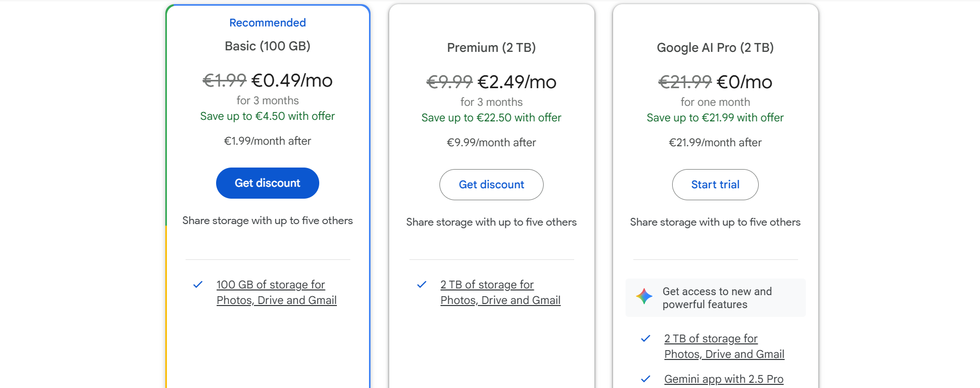Start trial for Google AI Pro
The width and height of the screenshot is (980, 388).
click(x=715, y=185)
